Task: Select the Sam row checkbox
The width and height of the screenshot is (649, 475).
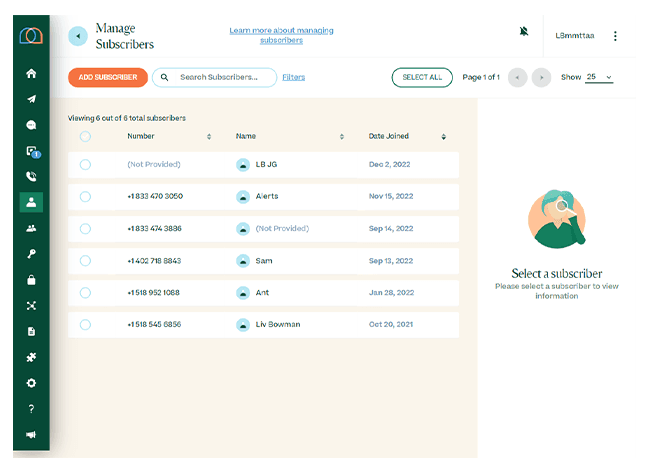Action: (x=85, y=261)
